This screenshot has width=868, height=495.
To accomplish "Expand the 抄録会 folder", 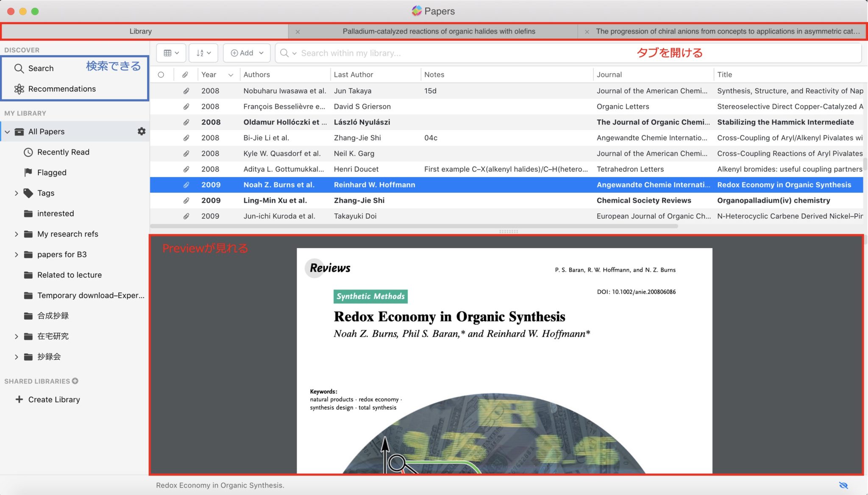I will pos(16,357).
